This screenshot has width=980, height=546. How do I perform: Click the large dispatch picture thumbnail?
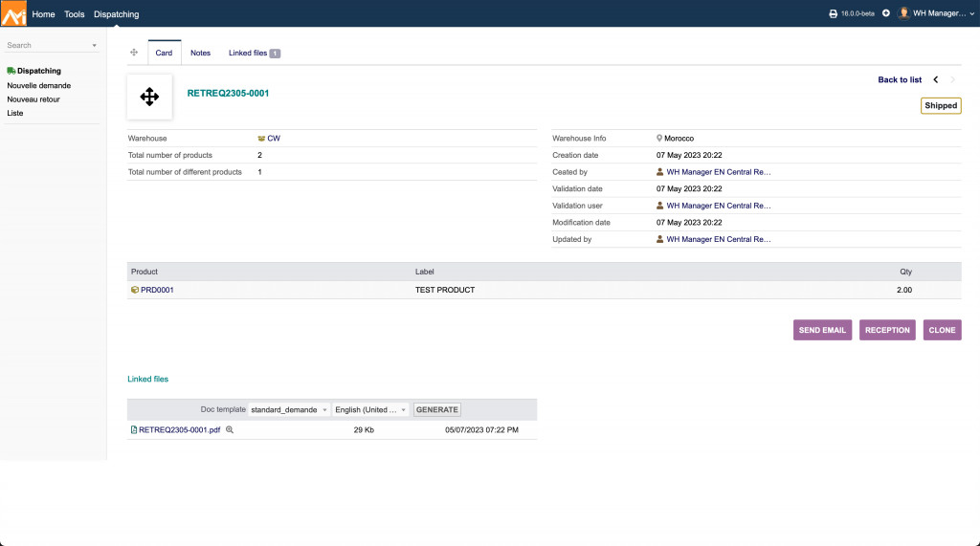click(x=149, y=97)
